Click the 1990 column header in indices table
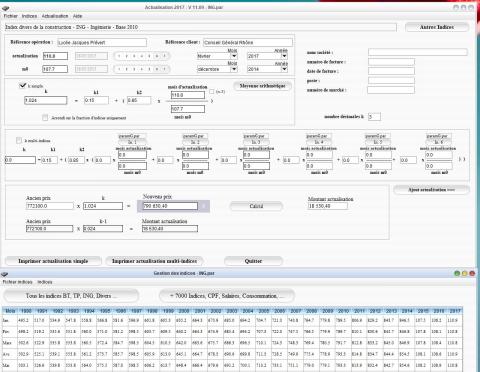The height and width of the screenshot is (372, 480). [x=26, y=311]
